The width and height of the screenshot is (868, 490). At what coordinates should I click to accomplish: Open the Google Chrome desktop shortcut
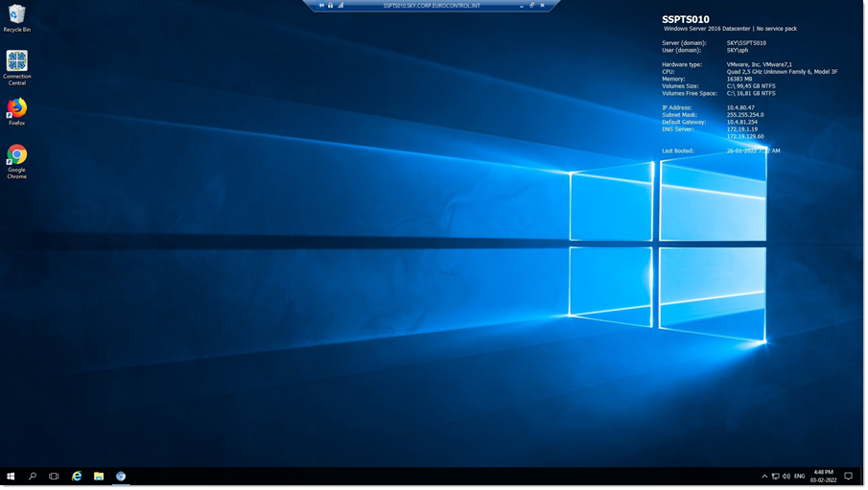click(x=16, y=158)
